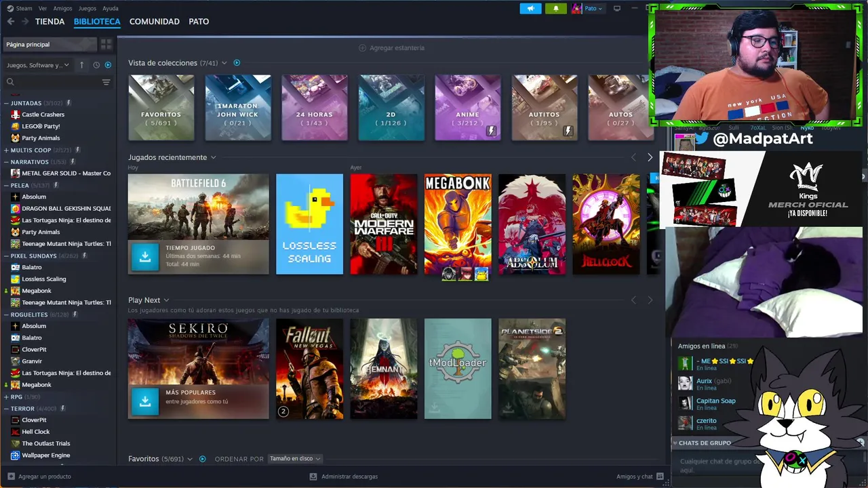Open Steam announcements megaphone button
Viewport: 868px width, 488px height.
coord(530,9)
